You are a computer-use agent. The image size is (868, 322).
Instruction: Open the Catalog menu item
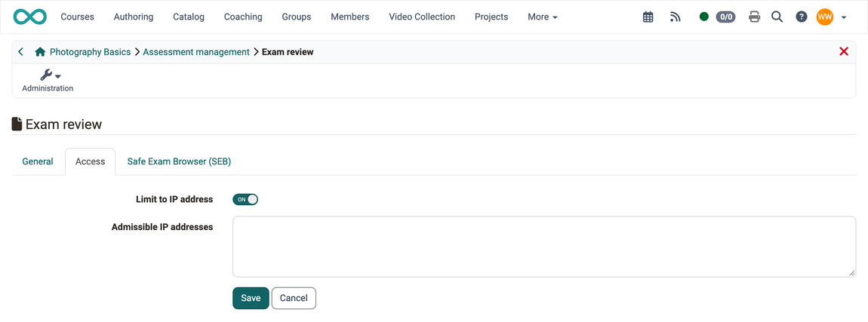click(x=189, y=17)
